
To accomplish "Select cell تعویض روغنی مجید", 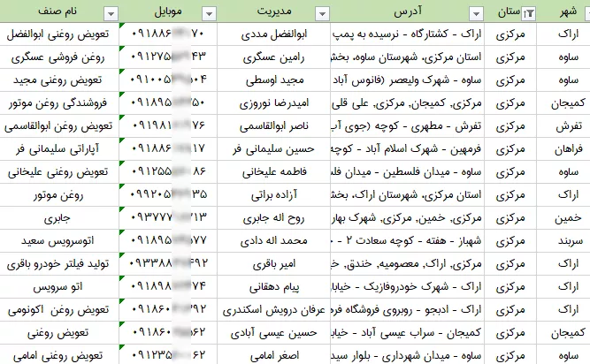I will tap(59, 80).
